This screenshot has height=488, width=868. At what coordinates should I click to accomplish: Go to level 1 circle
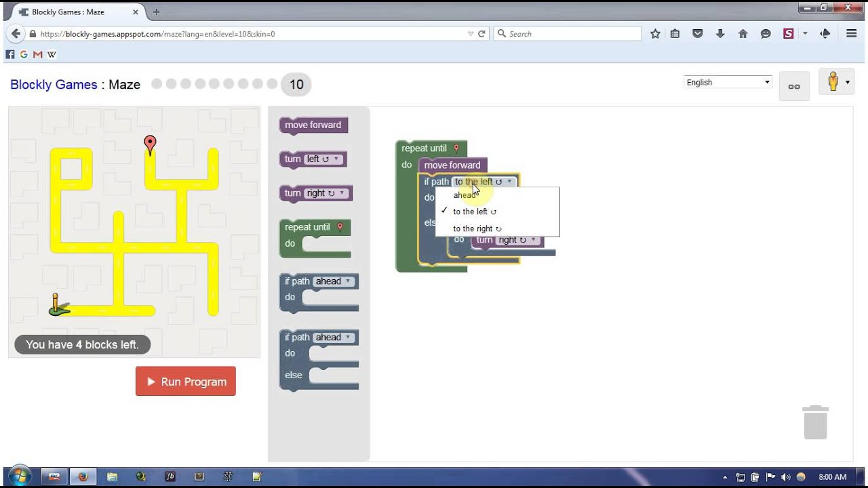pyautogui.click(x=157, y=84)
